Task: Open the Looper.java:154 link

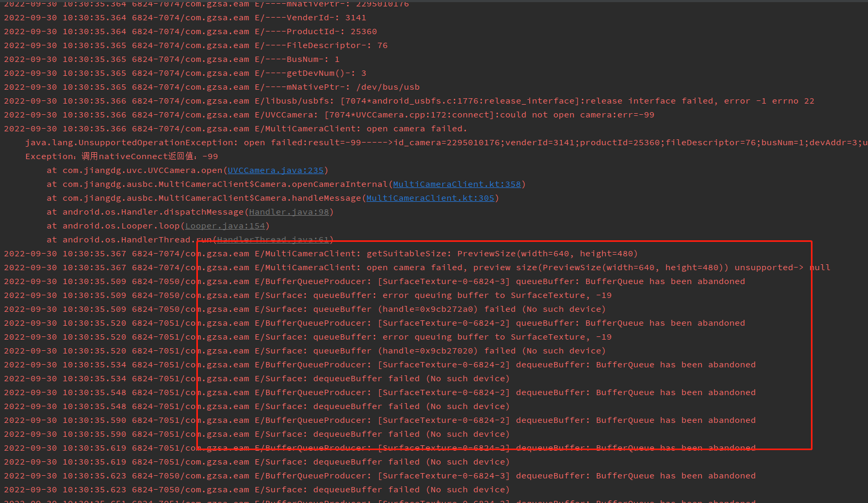Action: click(x=225, y=225)
